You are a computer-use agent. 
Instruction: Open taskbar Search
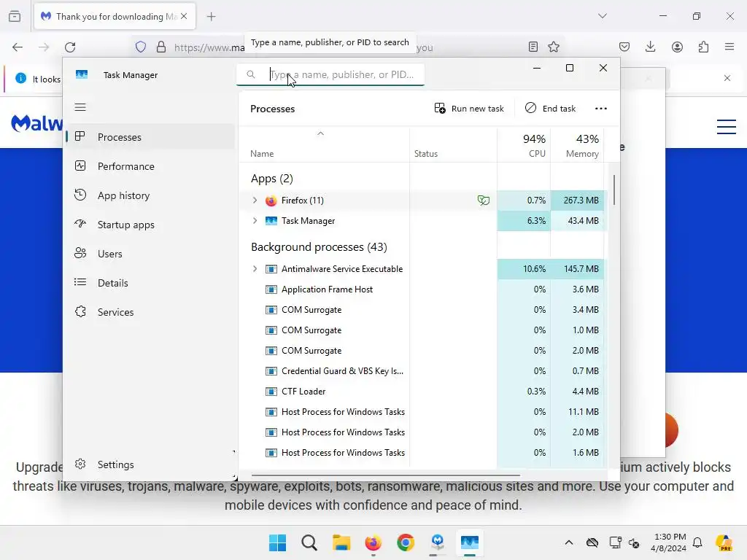click(x=309, y=542)
